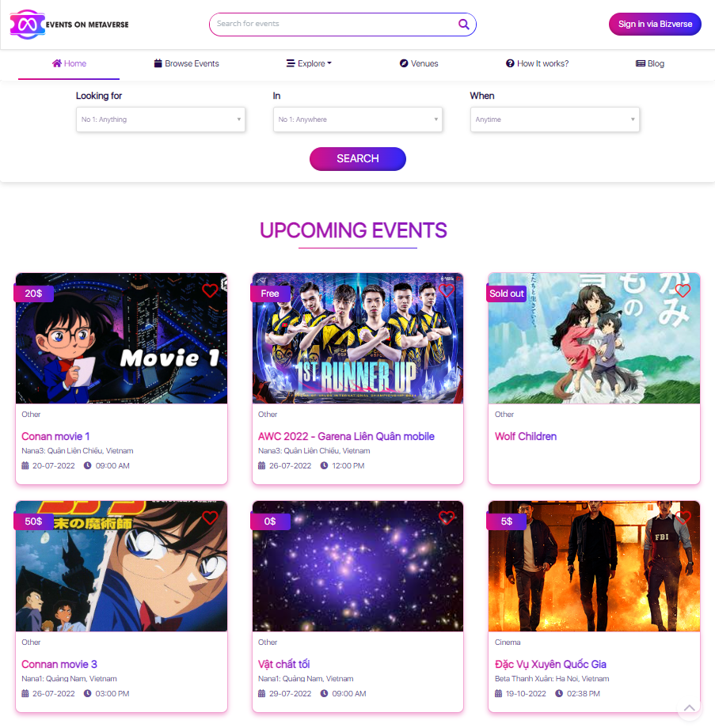Image resolution: width=715 pixels, height=728 pixels.
Task: Like the Wolf Children event card
Action: [x=683, y=290]
